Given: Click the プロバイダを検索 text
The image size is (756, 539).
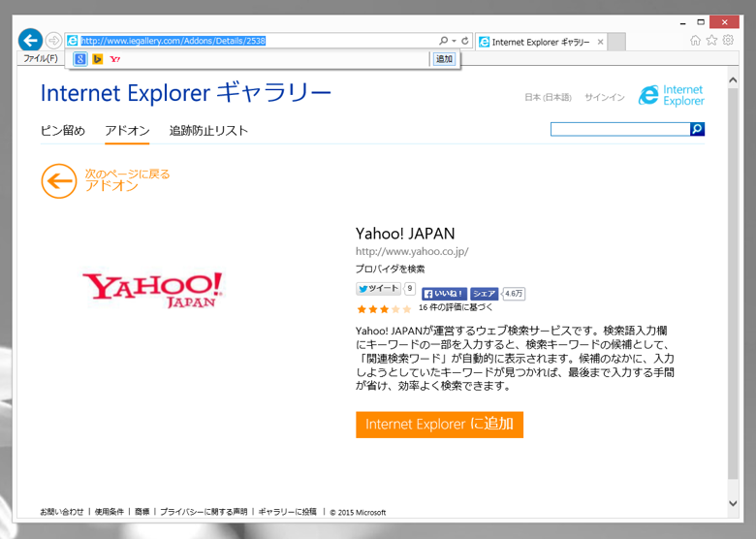Looking at the screenshot, I should click(390, 269).
